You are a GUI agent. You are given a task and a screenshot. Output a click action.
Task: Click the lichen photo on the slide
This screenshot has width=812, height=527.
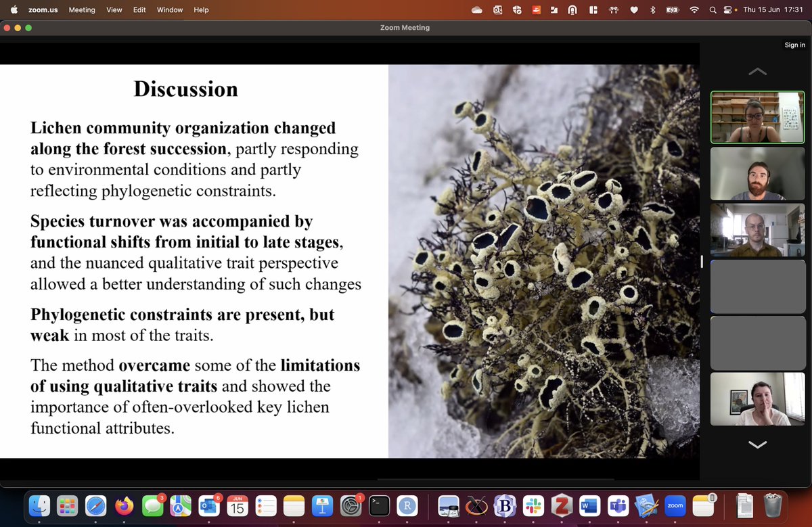543,261
